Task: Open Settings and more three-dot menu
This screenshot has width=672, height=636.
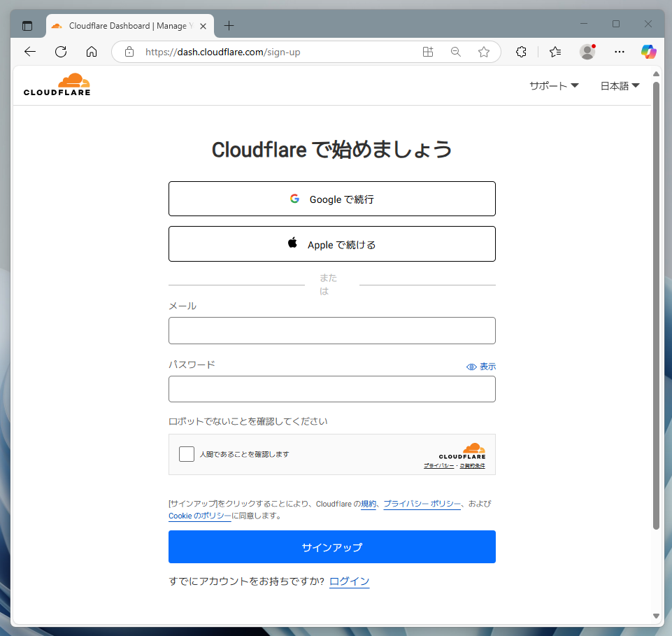Action: coord(620,52)
